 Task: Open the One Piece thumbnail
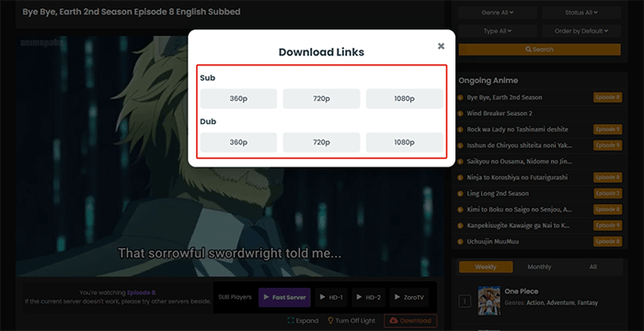click(x=489, y=301)
